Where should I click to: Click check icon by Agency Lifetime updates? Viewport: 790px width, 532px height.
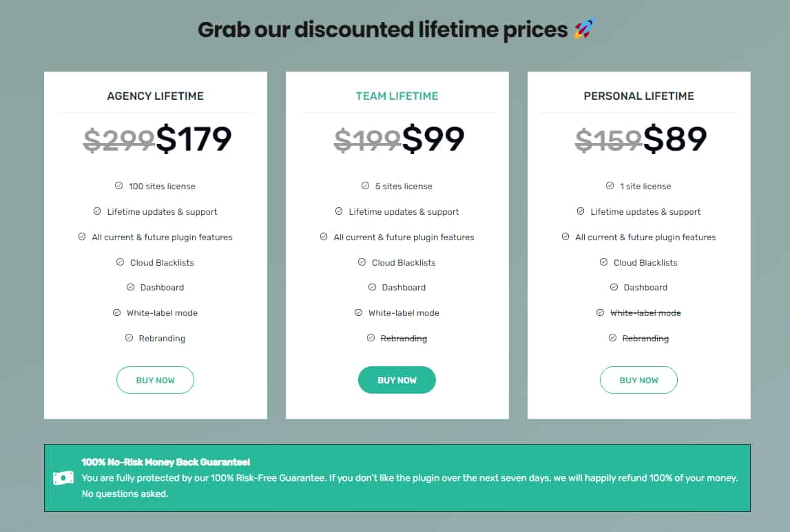coord(96,211)
